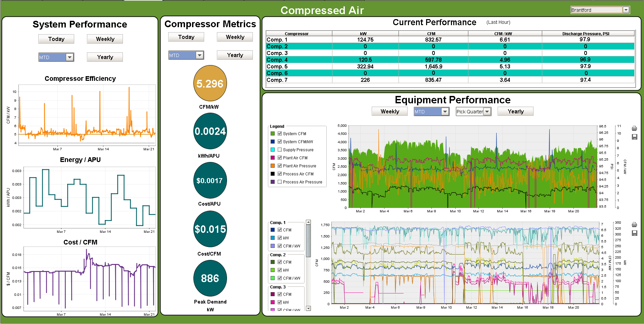The width and height of the screenshot is (644, 324).
Task: Click System Performance Yearly button
Action: [x=105, y=57]
